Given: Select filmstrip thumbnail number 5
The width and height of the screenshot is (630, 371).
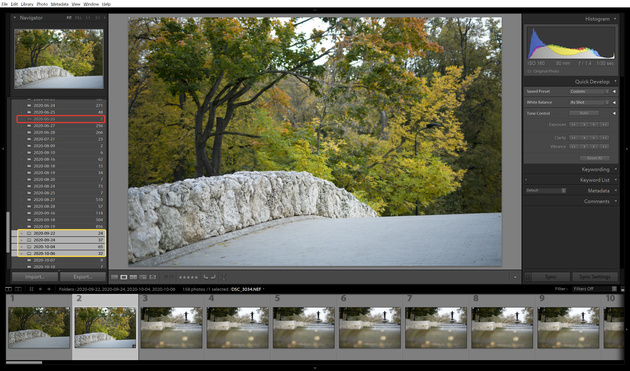Looking at the screenshot, I should (303, 327).
